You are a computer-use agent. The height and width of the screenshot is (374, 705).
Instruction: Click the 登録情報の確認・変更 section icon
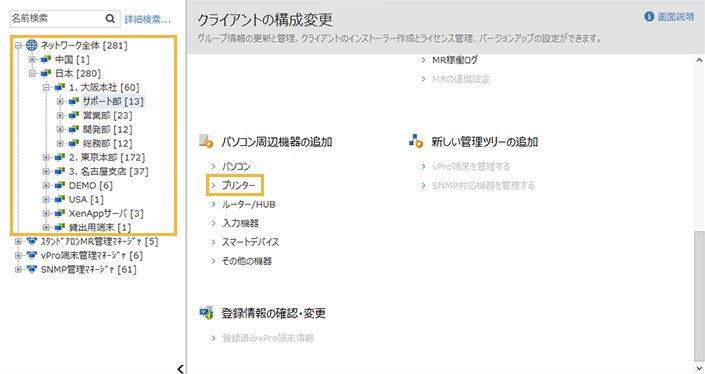(206, 312)
